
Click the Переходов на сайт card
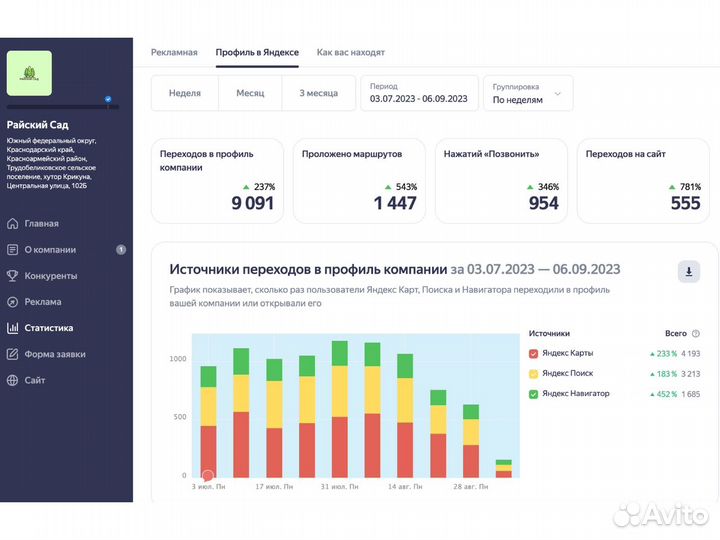pyautogui.click(x=643, y=181)
